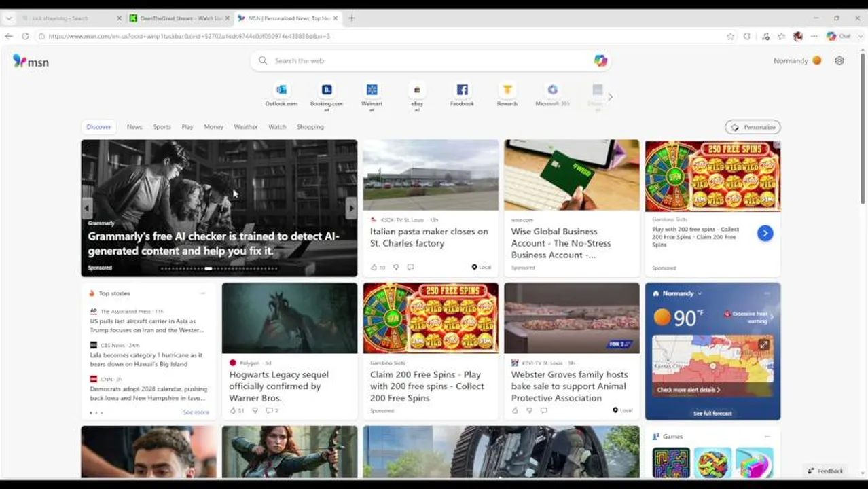Open weather card options menu
Screen dimensions: 868x489
click(767, 293)
